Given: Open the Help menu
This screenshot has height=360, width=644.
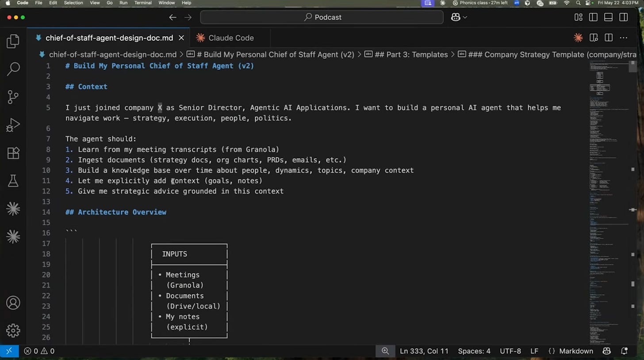Looking at the screenshot, I should pos(187,3).
